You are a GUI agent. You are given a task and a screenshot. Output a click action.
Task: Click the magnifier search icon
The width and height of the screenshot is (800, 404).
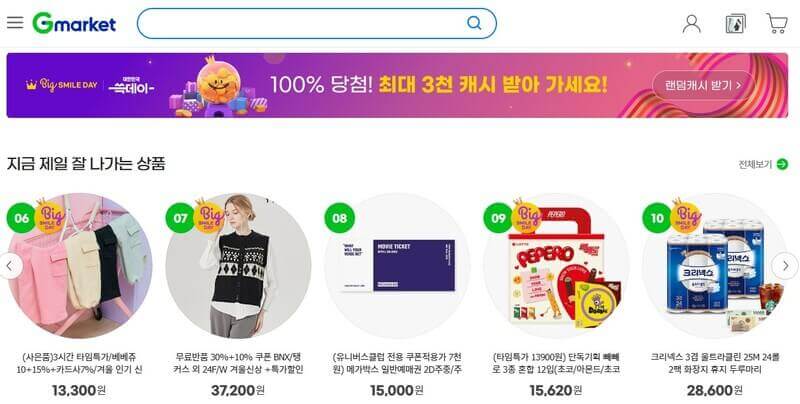pos(474,23)
